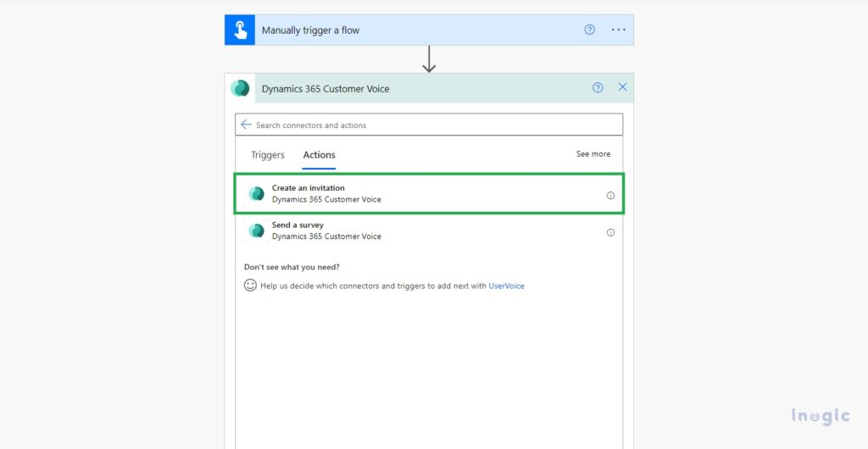
Task: Click the smiley feedback icon
Action: point(250,285)
